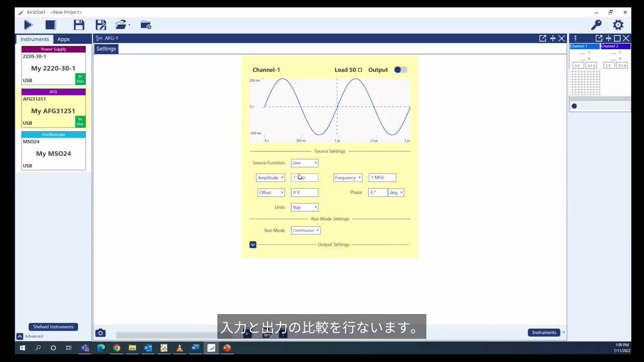Viewport: 644px width, 362px height.
Task: Click the phase value field
Action: 378,193
